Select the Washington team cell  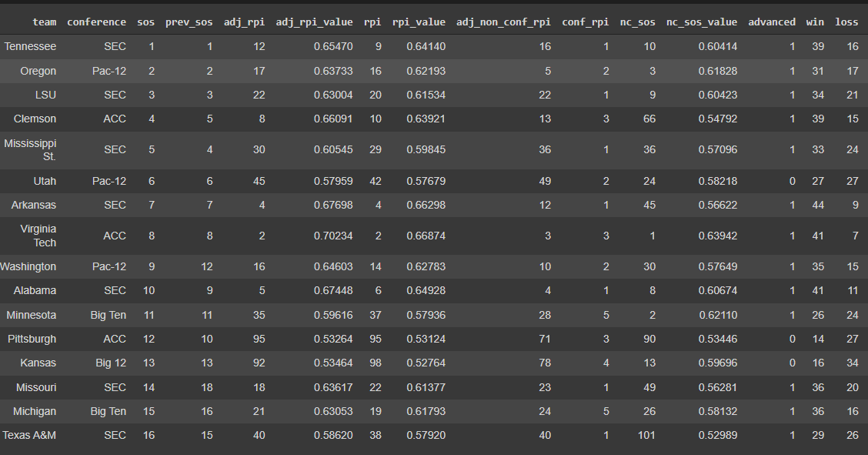click(28, 266)
